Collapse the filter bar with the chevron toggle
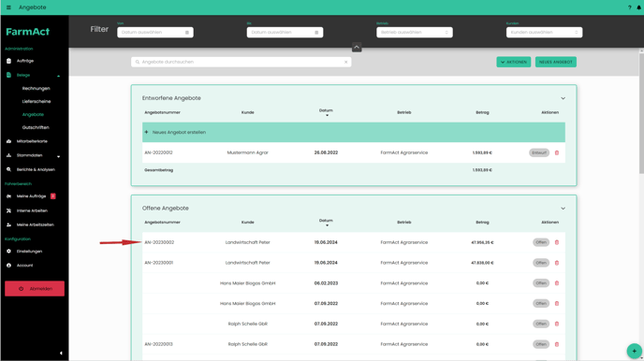644x361 pixels. 357,47
